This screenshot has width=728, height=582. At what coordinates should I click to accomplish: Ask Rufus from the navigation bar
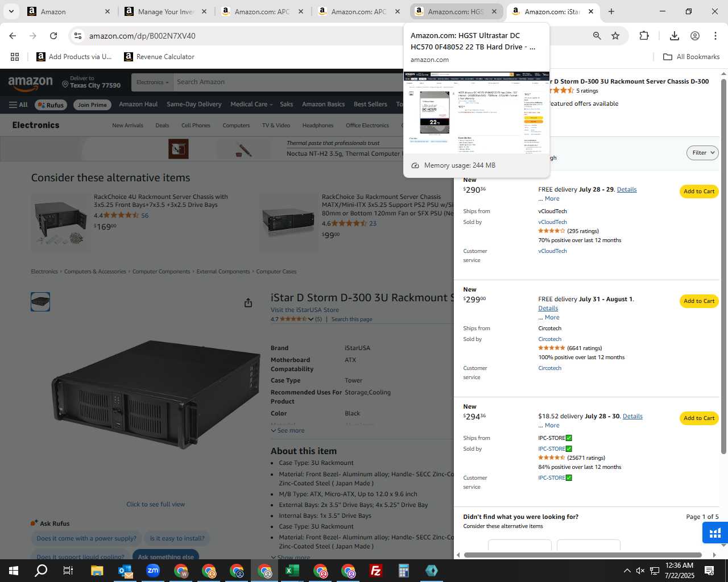click(x=51, y=105)
